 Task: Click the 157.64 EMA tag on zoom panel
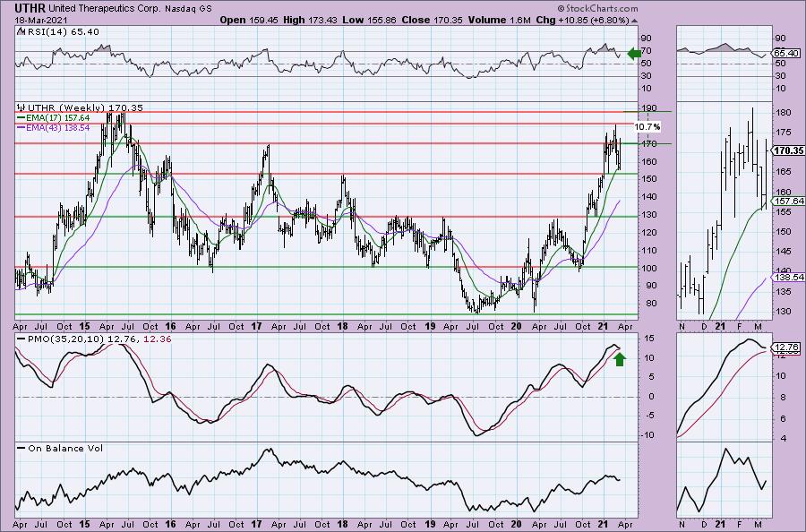click(788, 201)
